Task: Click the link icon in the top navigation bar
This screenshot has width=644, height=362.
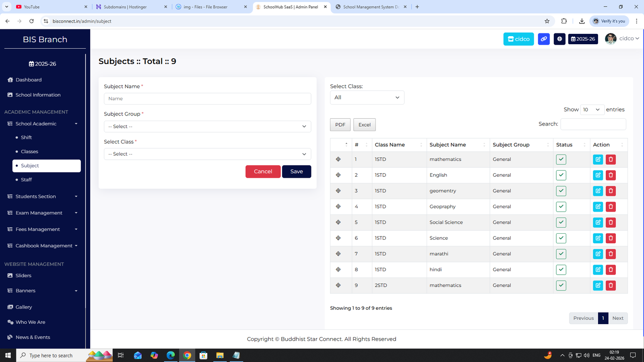Action: pos(543,39)
